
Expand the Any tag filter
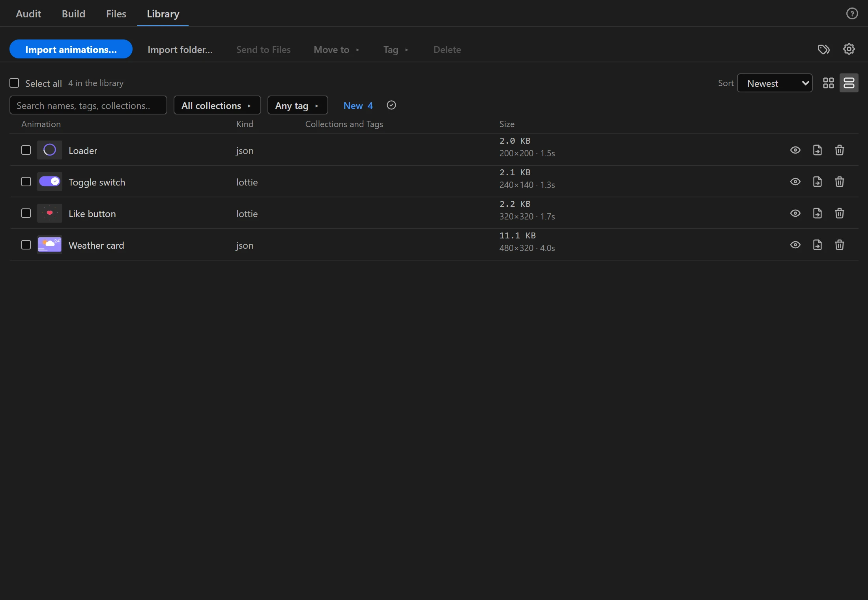pyautogui.click(x=297, y=105)
